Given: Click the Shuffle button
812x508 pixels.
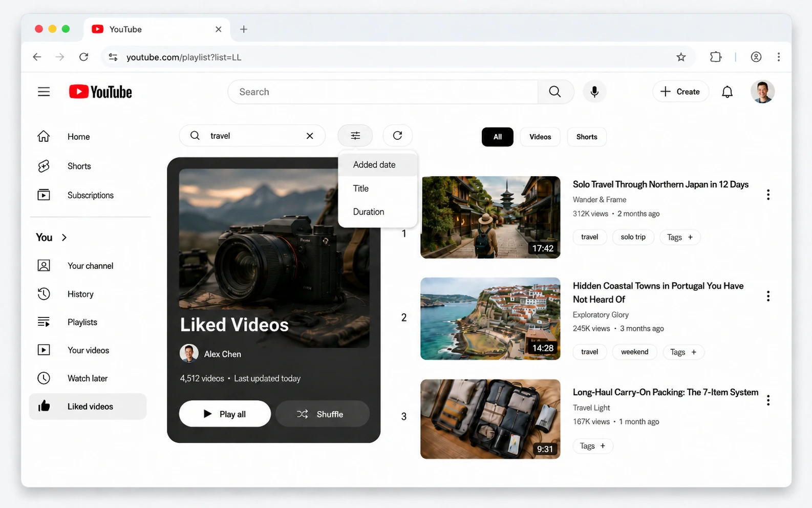Looking at the screenshot, I should pyautogui.click(x=323, y=414).
